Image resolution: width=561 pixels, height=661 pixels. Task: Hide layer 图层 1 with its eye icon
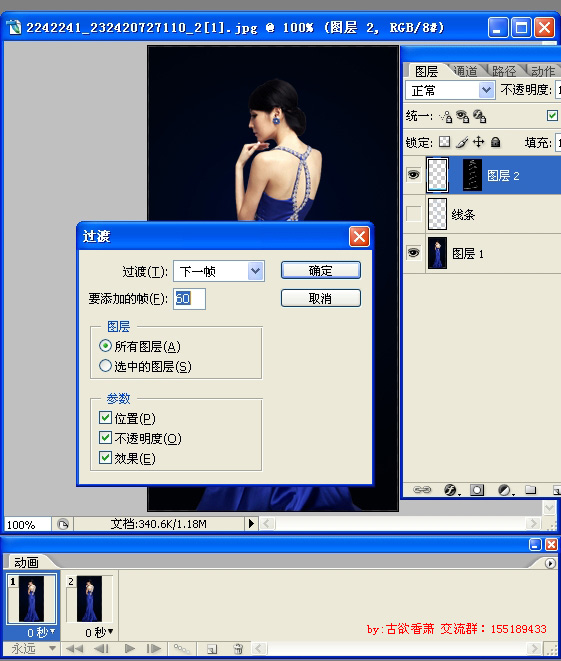click(413, 253)
